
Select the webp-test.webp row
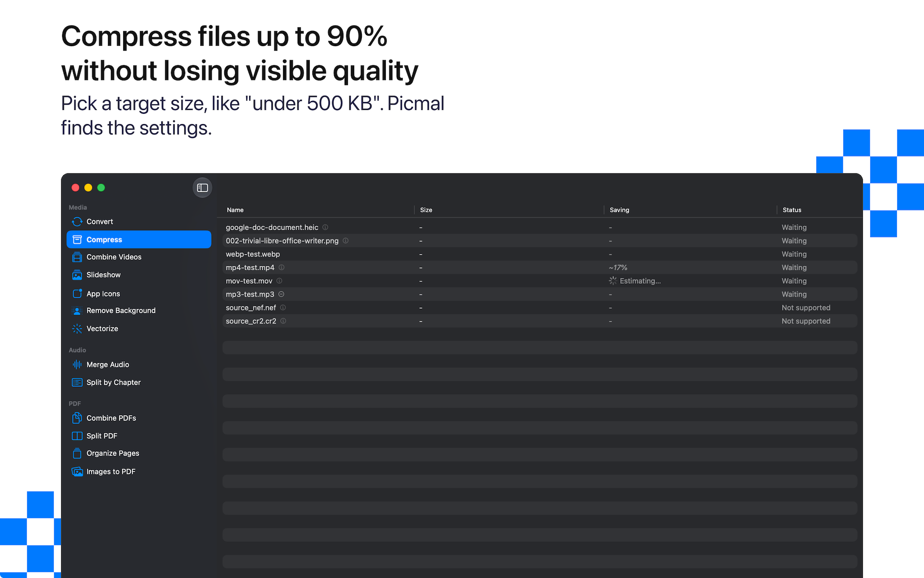[x=539, y=254]
